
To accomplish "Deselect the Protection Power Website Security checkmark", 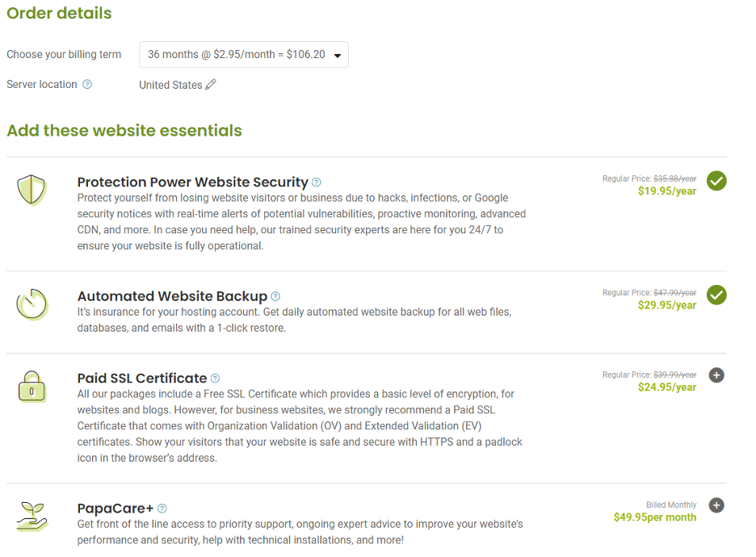I will [x=716, y=181].
